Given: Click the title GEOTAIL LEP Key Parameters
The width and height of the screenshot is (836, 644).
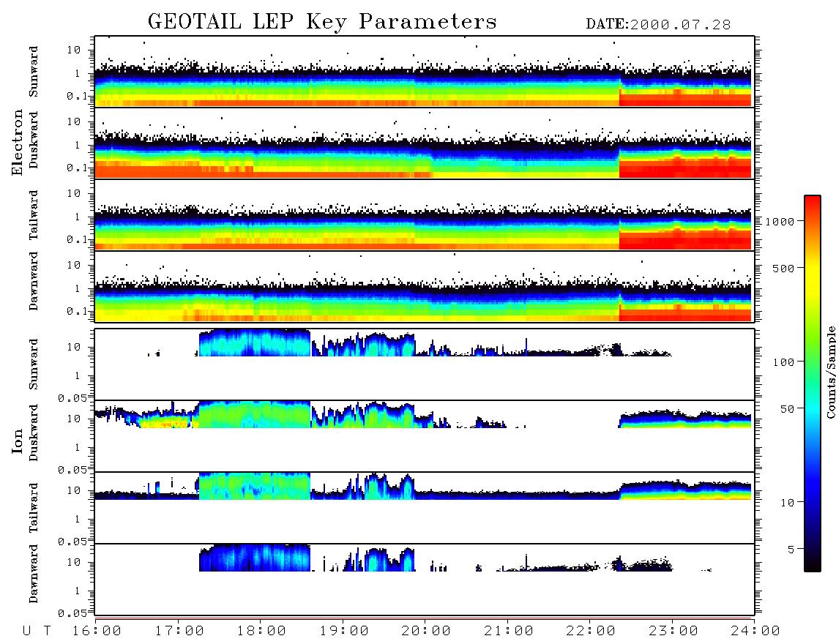Looking at the screenshot, I should click(x=322, y=22).
